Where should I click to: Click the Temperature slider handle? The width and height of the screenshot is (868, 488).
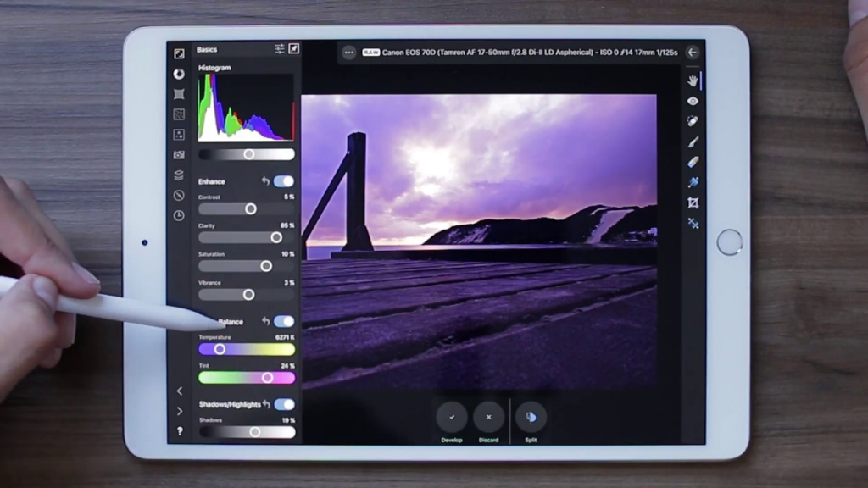(220, 349)
